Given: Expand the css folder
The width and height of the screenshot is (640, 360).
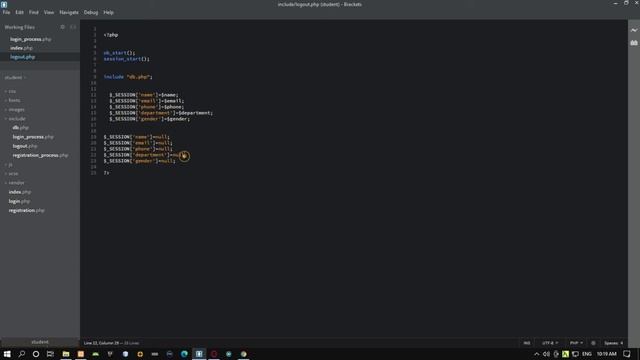Looking at the screenshot, I should coord(12,91).
